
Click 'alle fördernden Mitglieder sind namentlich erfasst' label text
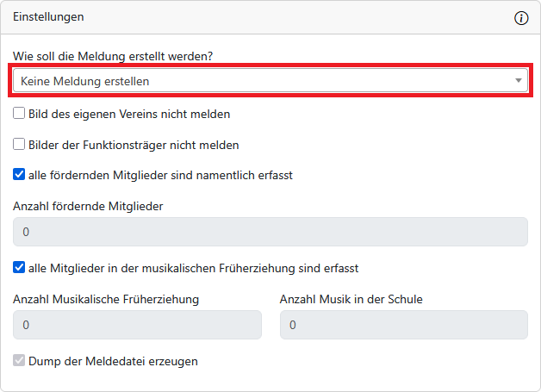[x=160, y=175]
